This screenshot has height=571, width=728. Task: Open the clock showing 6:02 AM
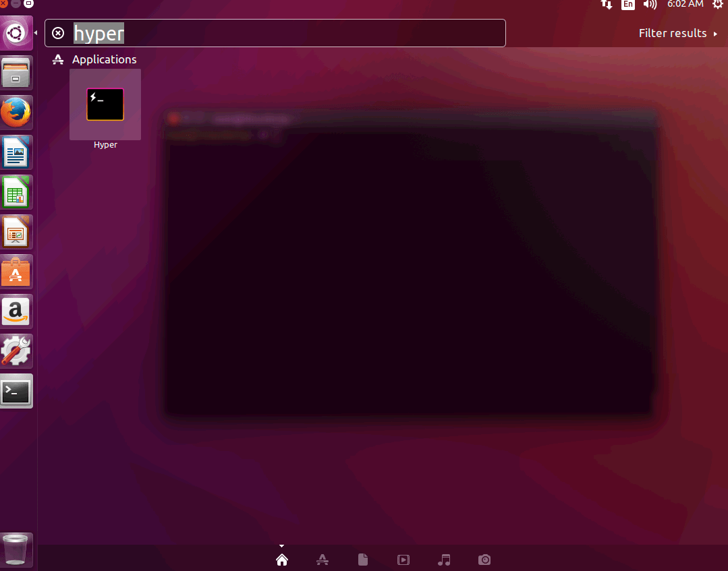coord(685,4)
